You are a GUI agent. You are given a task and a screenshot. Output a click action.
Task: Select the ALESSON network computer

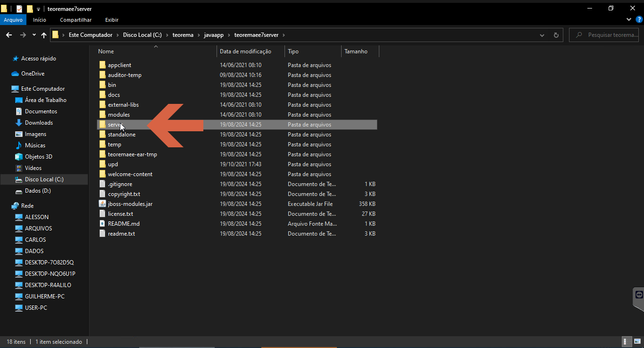[37, 217]
